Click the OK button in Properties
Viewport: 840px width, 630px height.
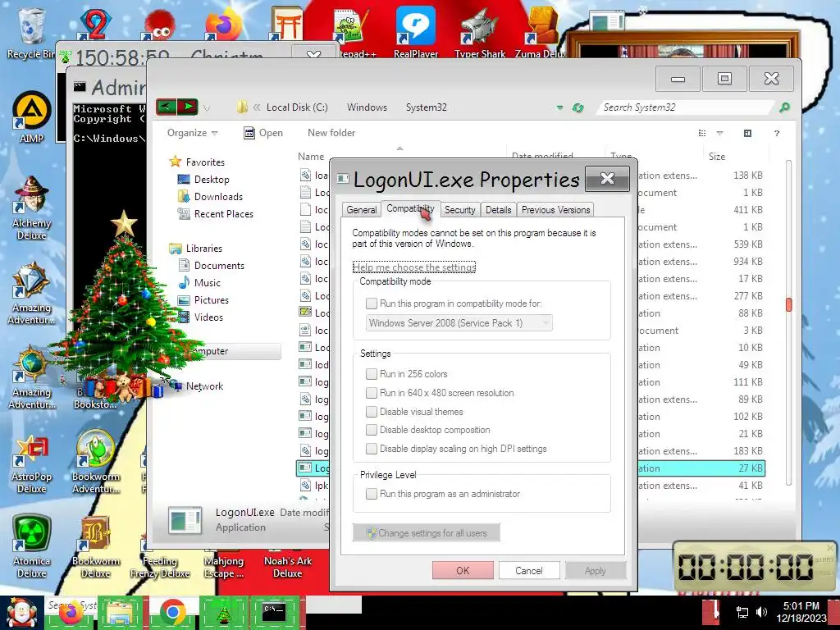[463, 571]
